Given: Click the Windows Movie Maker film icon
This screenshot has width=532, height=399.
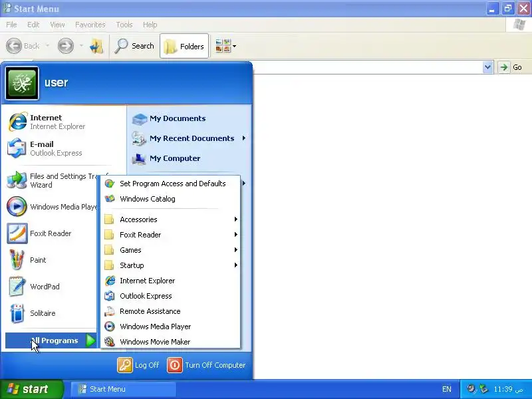Looking at the screenshot, I should (110, 342).
